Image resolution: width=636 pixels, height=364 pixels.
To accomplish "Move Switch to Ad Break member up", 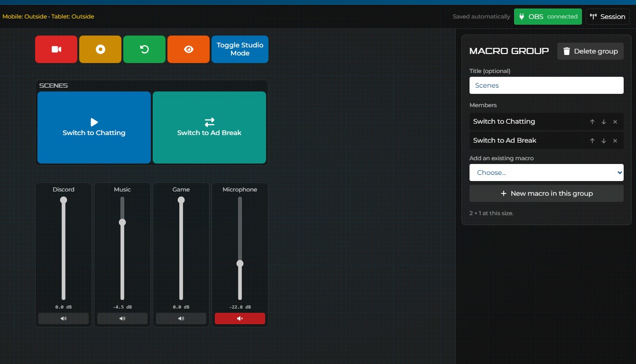I will tap(592, 141).
